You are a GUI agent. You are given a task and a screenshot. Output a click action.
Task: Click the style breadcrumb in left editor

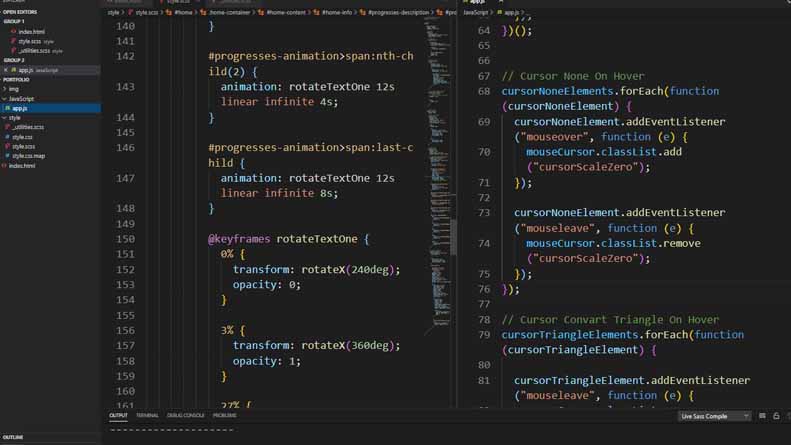pyautogui.click(x=113, y=13)
